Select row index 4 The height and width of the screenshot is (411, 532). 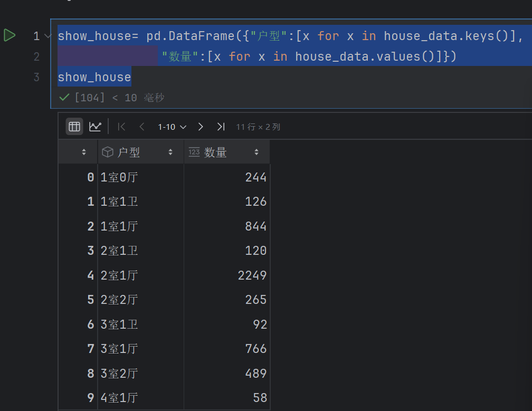pos(90,275)
